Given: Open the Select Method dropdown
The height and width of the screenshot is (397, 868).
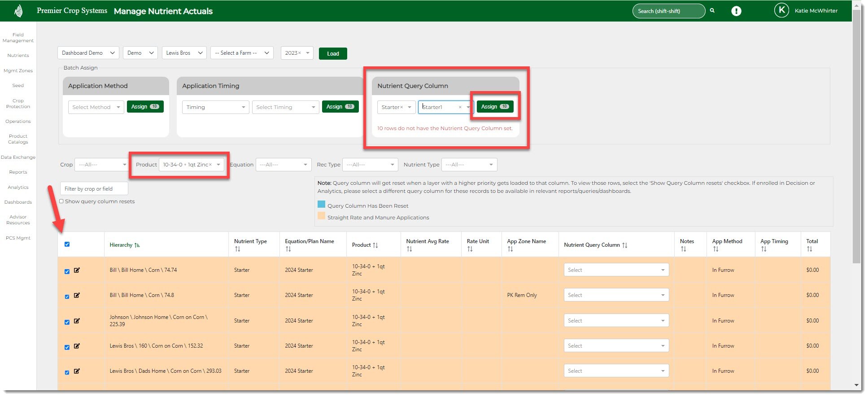Looking at the screenshot, I should pos(96,107).
